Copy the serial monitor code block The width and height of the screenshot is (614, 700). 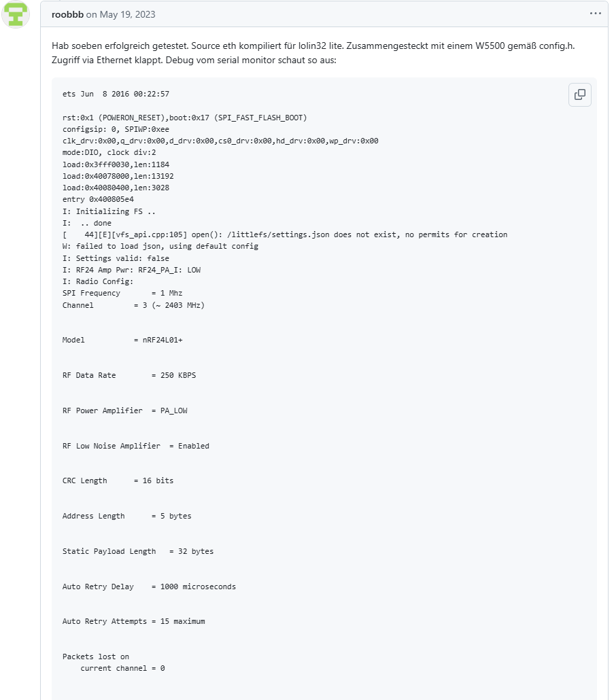(579, 94)
